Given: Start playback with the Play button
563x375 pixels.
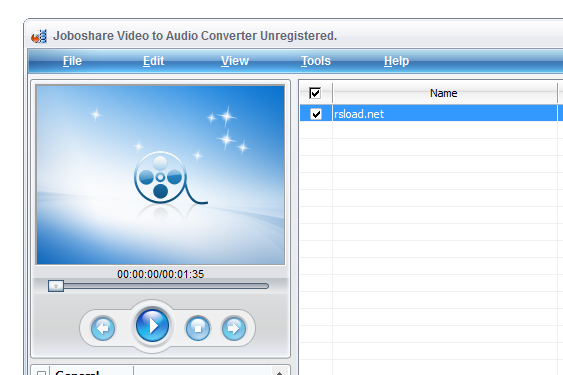Looking at the screenshot, I should click(x=153, y=326).
